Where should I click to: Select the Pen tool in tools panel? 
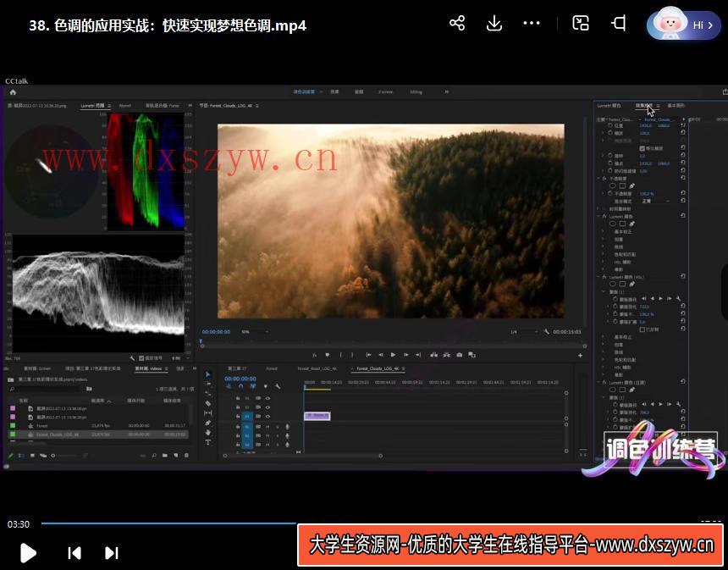click(207, 423)
